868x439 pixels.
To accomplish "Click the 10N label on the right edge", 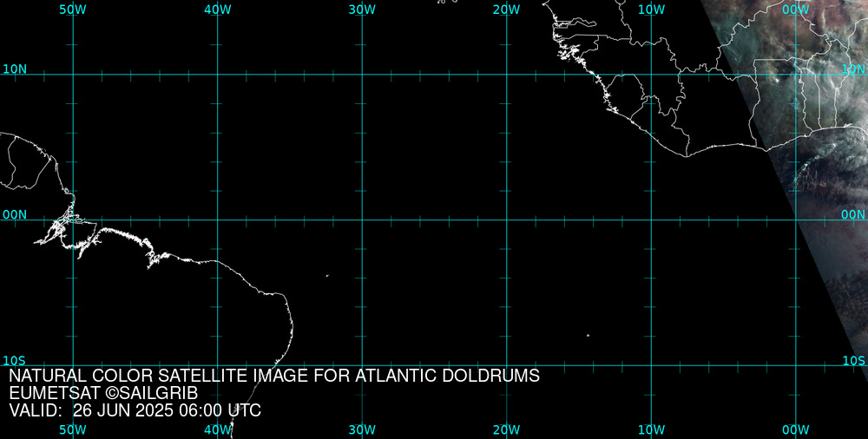I will (853, 69).
